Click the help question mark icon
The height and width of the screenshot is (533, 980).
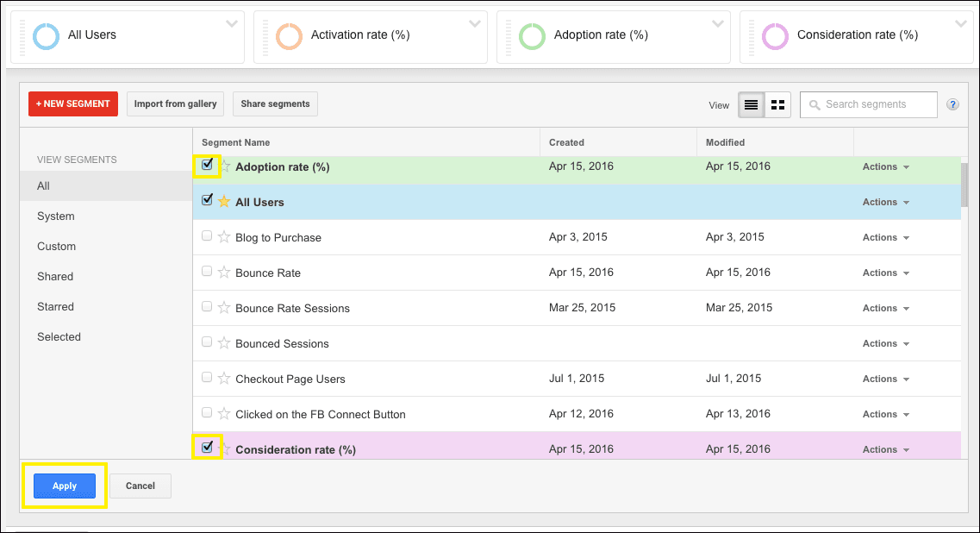pyautogui.click(x=952, y=104)
